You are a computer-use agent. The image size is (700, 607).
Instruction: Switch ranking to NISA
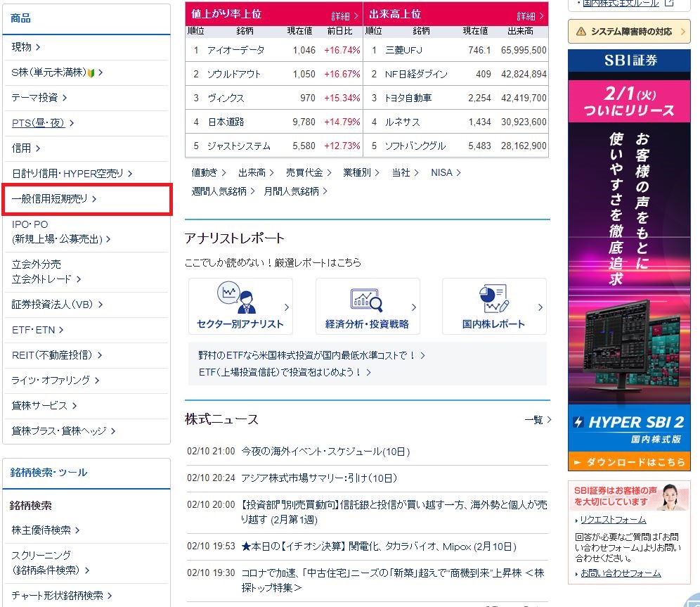(x=446, y=172)
